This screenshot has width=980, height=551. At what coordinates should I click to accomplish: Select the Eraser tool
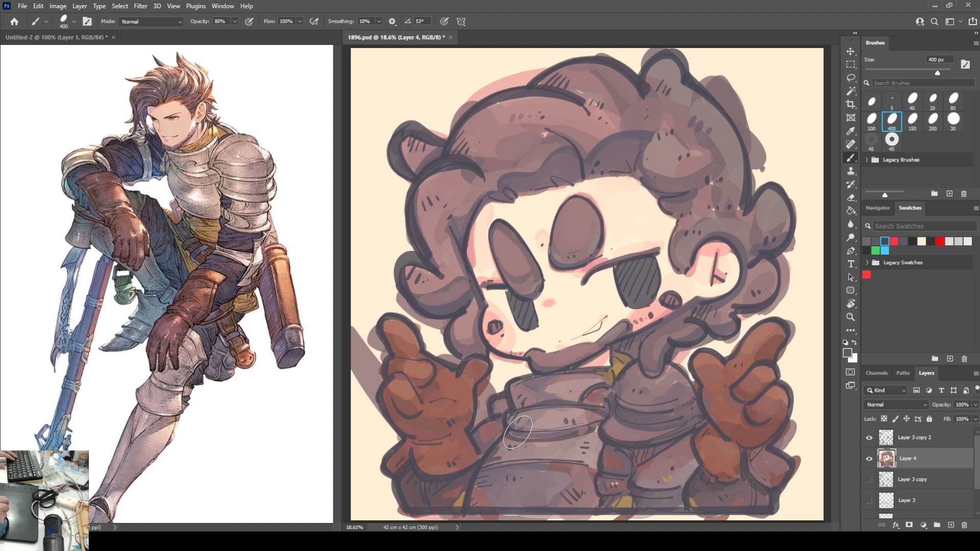pyautogui.click(x=850, y=198)
